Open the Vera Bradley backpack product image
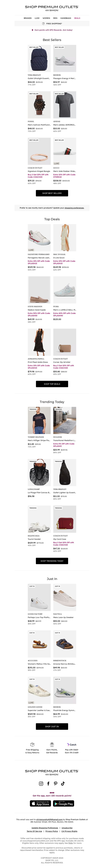The image size is (104, 868). [x=39, y=58]
